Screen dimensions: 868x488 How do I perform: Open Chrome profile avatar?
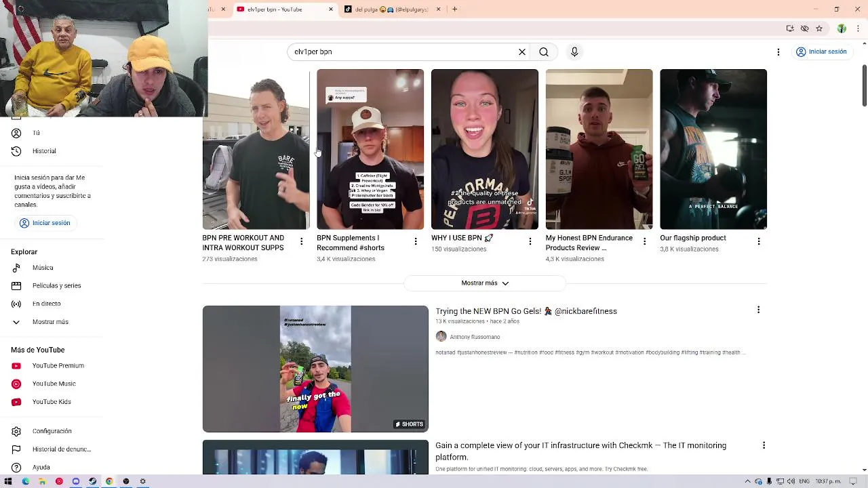coord(842,28)
